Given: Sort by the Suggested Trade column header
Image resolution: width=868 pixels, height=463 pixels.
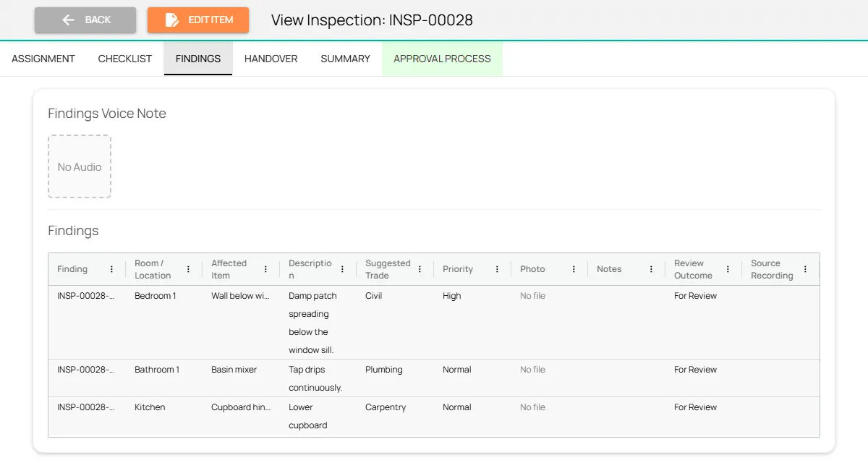Looking at the screenshot, I should tap(388, 269).
